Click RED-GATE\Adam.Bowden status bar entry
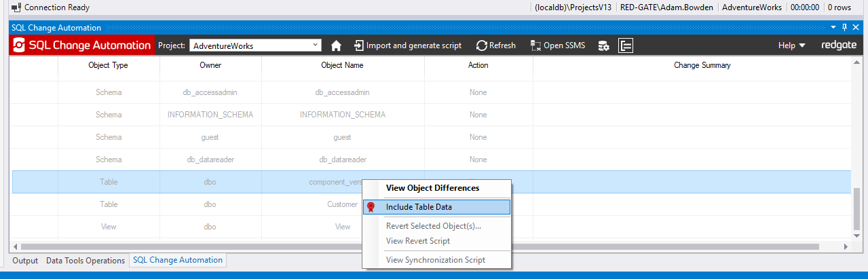Screen dimensions: 868x279 (666, 7)
